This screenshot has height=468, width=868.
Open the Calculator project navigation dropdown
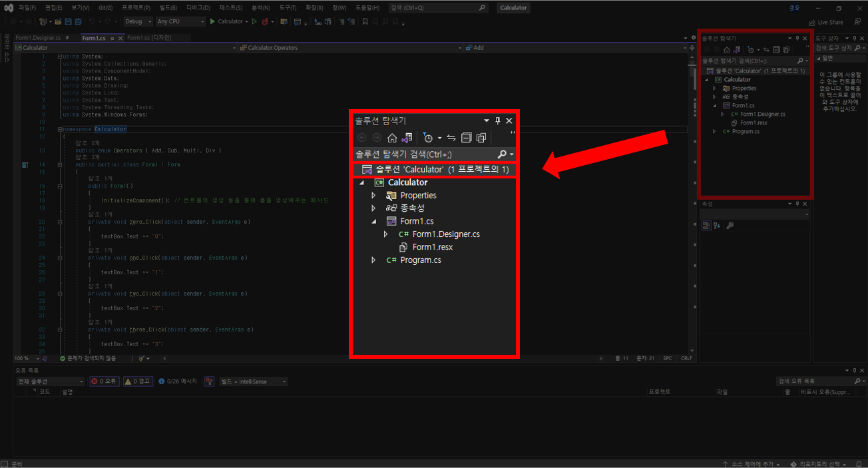126,48
